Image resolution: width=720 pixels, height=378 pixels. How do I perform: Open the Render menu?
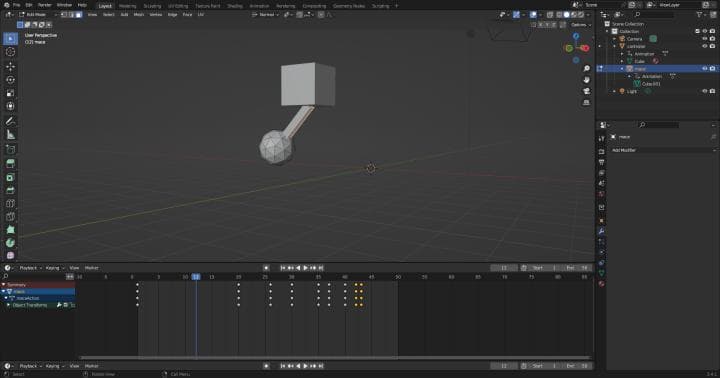click(x=45, y=5)
